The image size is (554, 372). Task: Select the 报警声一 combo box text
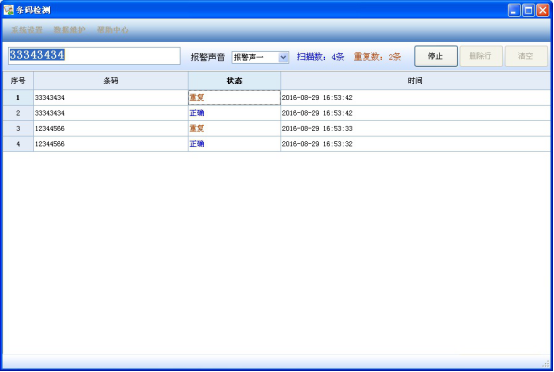[x=255, y=57]
